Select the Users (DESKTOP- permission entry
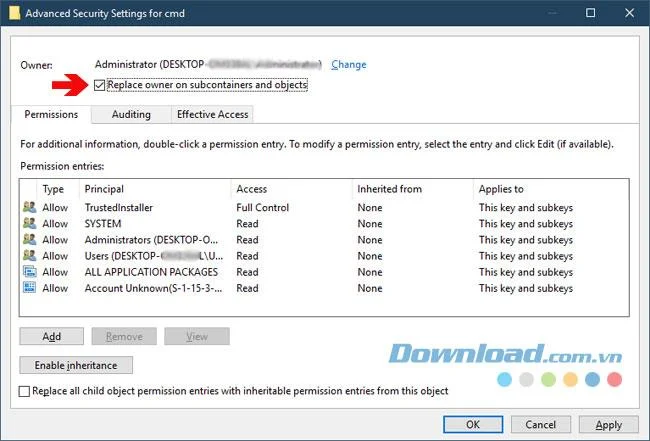The height and width of the screenshot is (441, 650). [324, 256]
